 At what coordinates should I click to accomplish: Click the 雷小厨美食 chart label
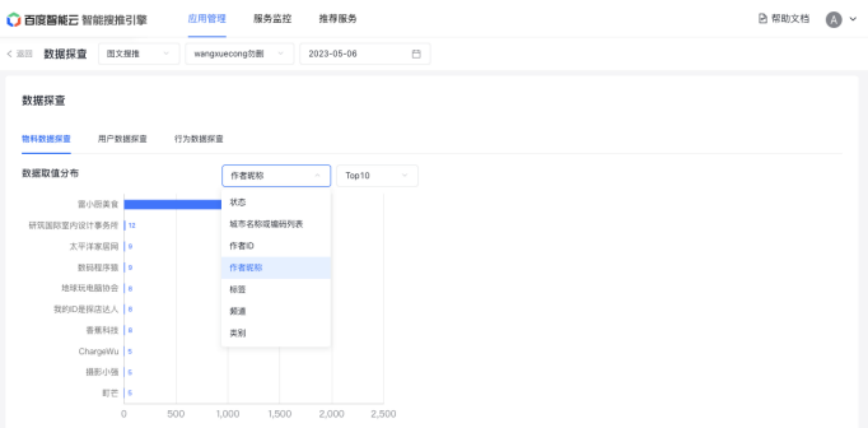point(98,204)
